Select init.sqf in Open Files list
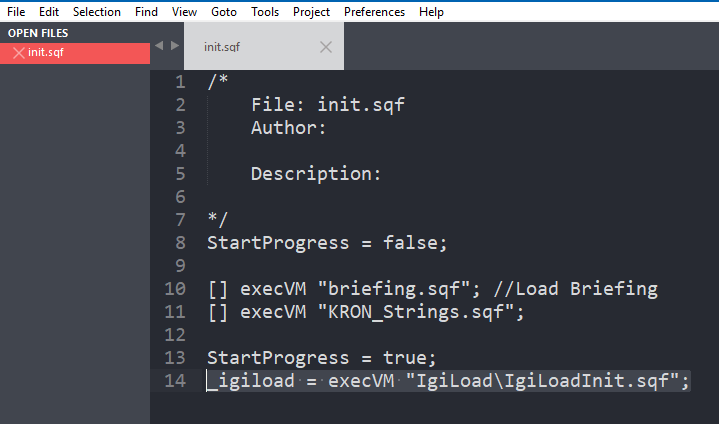The height and width of the screenshot is (424, 719). 75,53
